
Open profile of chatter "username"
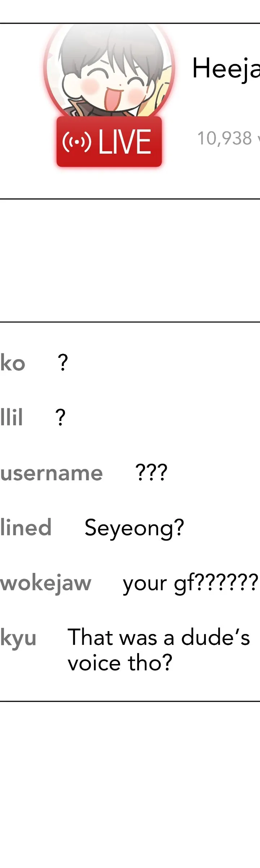point(51,473)
